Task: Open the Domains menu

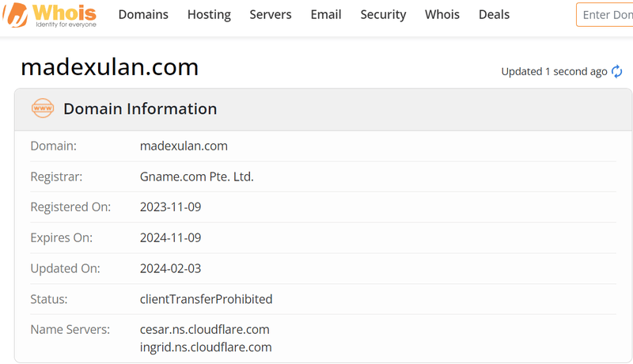Action: (143, 14)
